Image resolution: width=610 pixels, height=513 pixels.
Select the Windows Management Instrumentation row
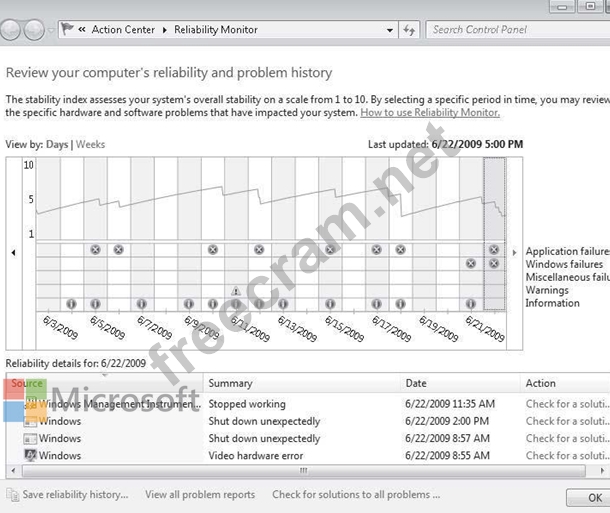tap(308, 404)
